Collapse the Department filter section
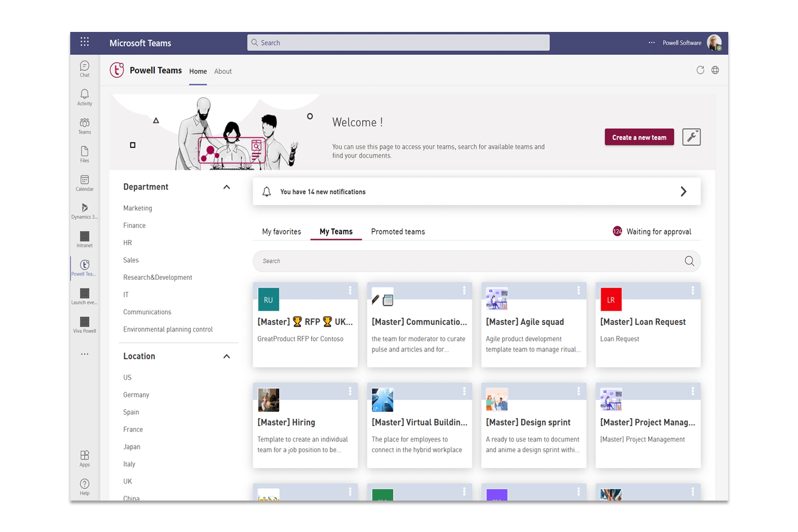The width and height of the screenshot is (798, 532). [227, 187]
